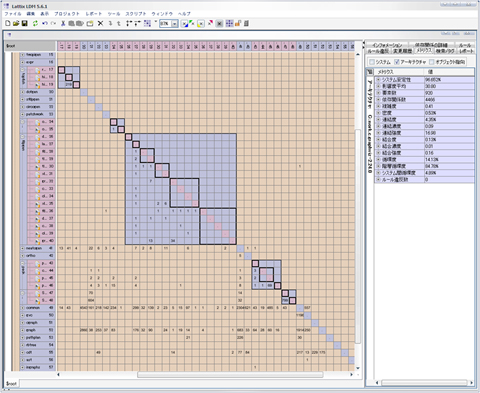Click the right panel horizontal scrollbar
The height and width of the screenshot is (393, 480).
point(424,383)
